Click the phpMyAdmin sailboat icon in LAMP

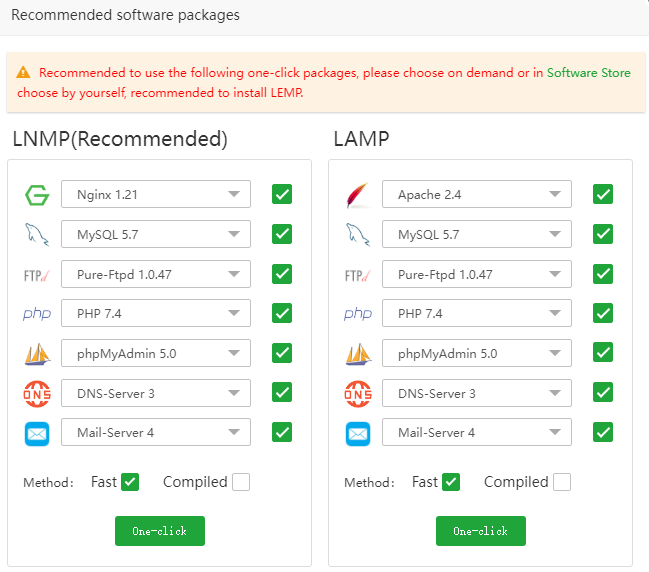[358, 354]
